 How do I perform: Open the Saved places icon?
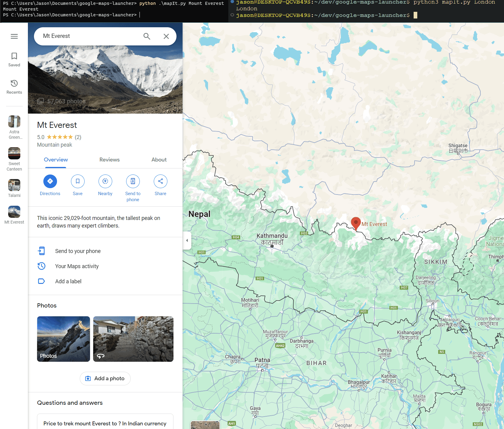14,60
